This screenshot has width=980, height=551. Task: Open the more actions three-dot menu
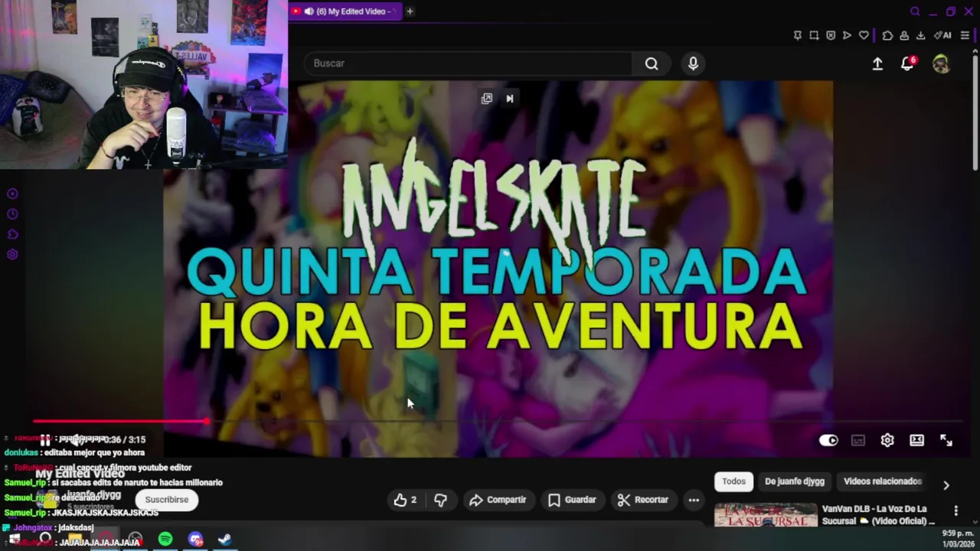click(x=694, y=500)
